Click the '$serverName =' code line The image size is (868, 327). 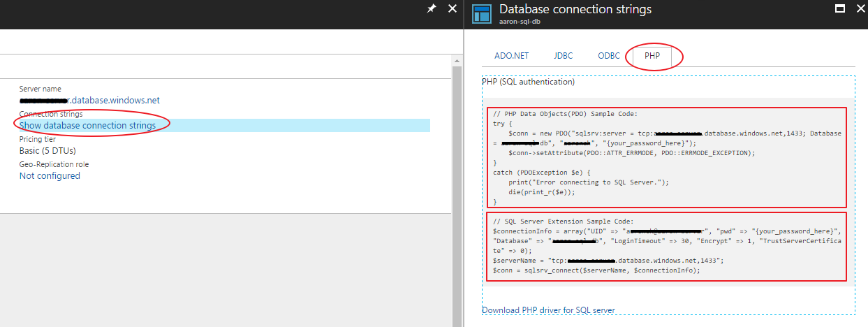coord(608,260)
